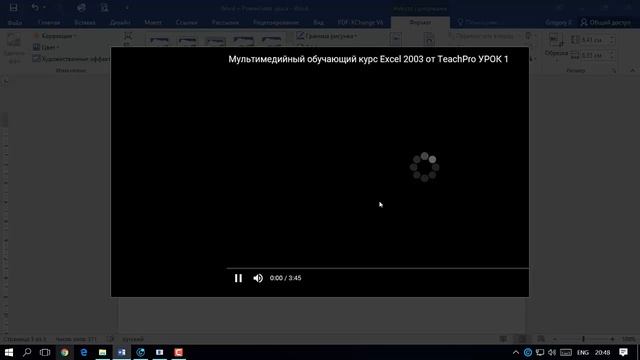Click the zoom slider in Word's status bar
The width and height of the screenshot is (640, 360).
click(583, 339)
